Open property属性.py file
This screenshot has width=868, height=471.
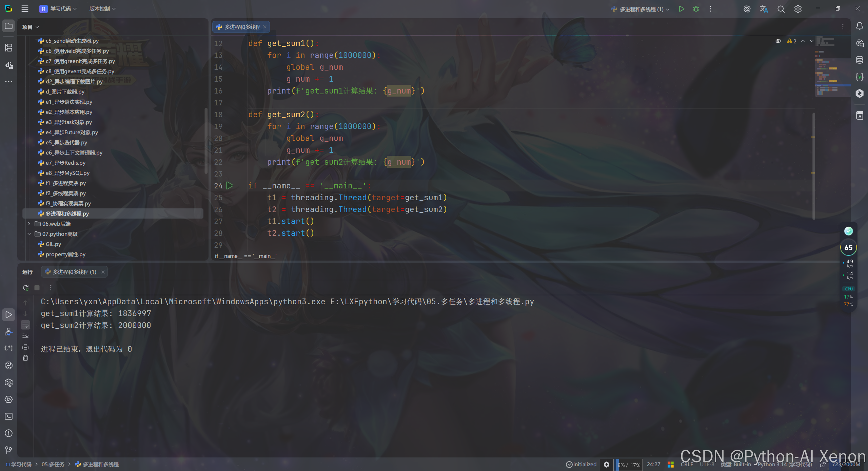pyautogui.click(x=65, y=254)
